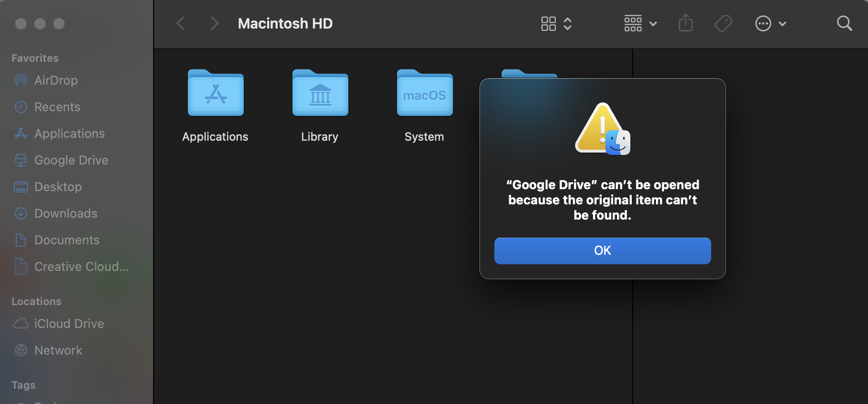Click the warning Finder icon in dialog
The width and height of the screenshot is (868, 404).
tap(603, 129)
